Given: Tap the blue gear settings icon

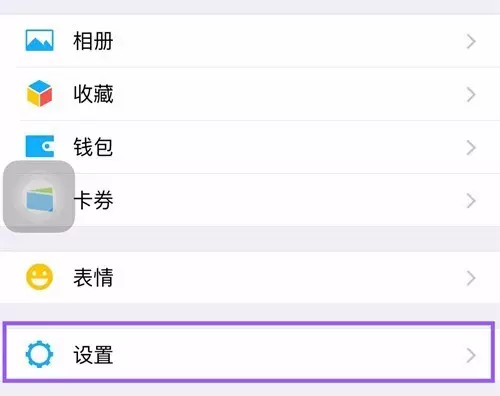Looking at the screenshot, I should click(39, 354).
